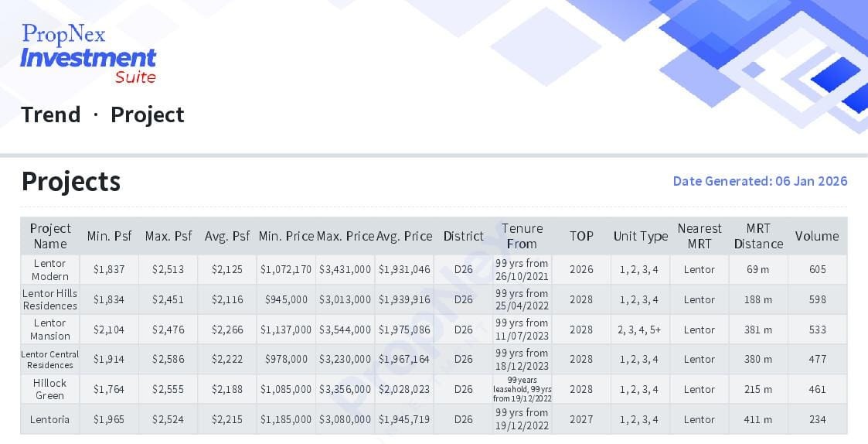Sort by the Min. Psf column header
The image size is (868, 444).
(x=109, y=236)
